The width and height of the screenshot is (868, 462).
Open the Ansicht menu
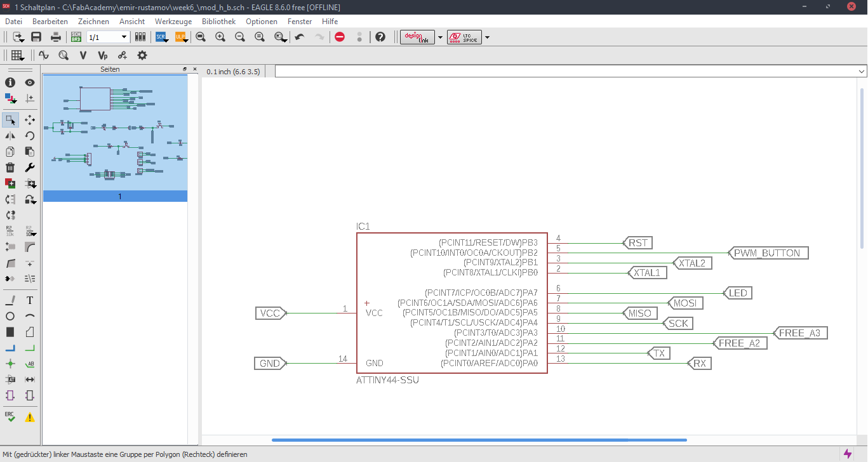[132, 21]
